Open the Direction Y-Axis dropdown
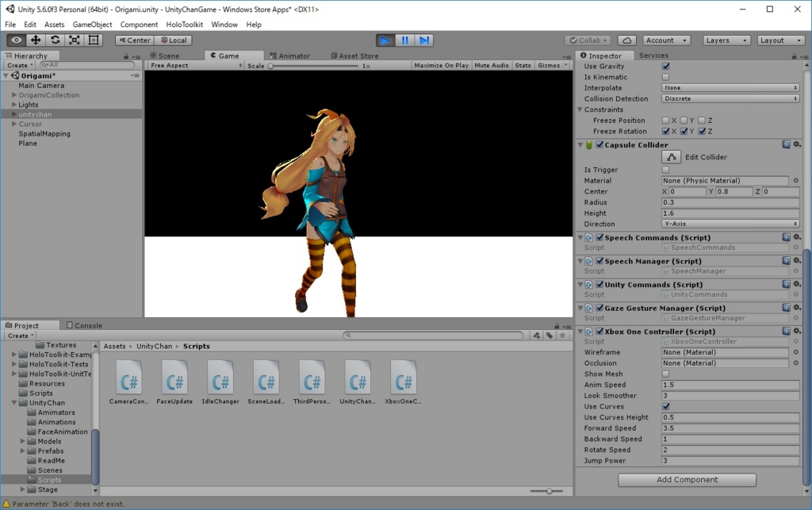 [x=730, y=224]
